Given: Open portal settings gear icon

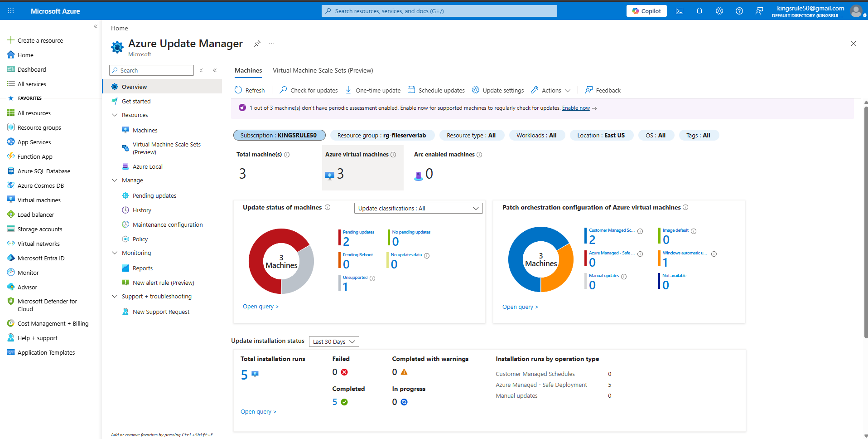Looking at the screenshot, I should click(x=719, y=11).
